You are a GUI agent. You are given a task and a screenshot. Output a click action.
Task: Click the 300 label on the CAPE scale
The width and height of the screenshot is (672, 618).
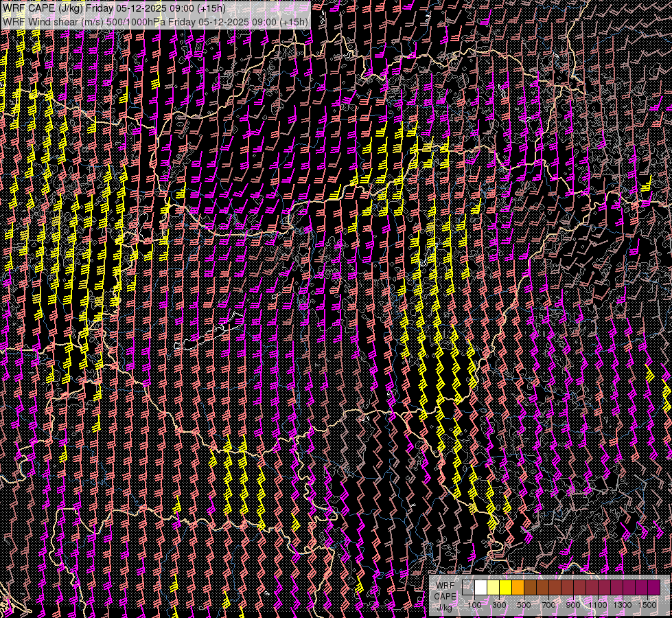click(x=499, y=605)
